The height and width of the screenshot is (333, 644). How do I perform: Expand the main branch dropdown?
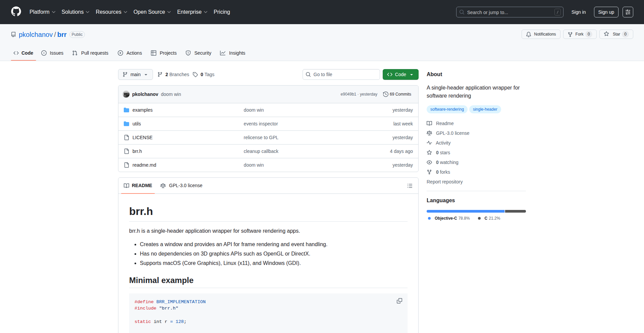click(135, 74)
